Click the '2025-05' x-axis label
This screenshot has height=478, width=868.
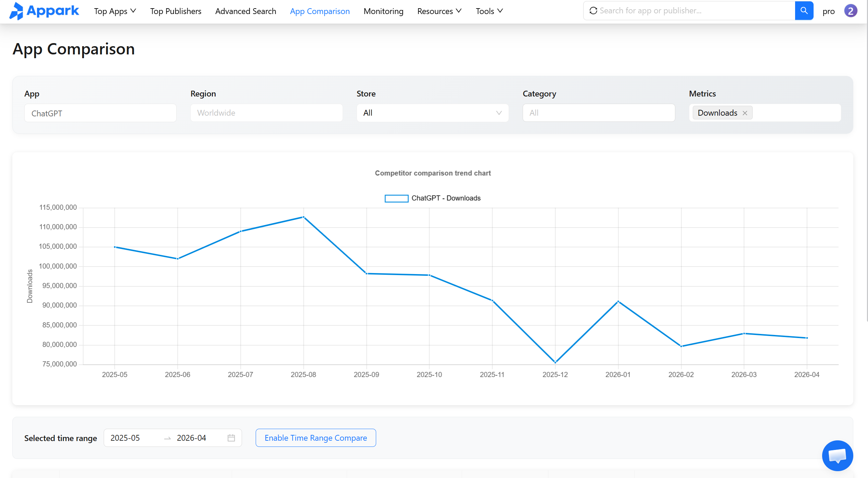click(x=115, y=375)
